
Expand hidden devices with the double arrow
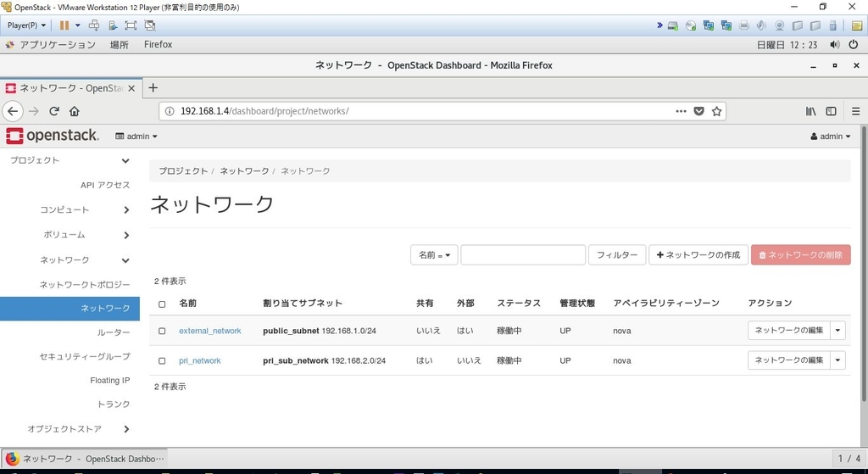pyautogui.click(x=659, y=25)
